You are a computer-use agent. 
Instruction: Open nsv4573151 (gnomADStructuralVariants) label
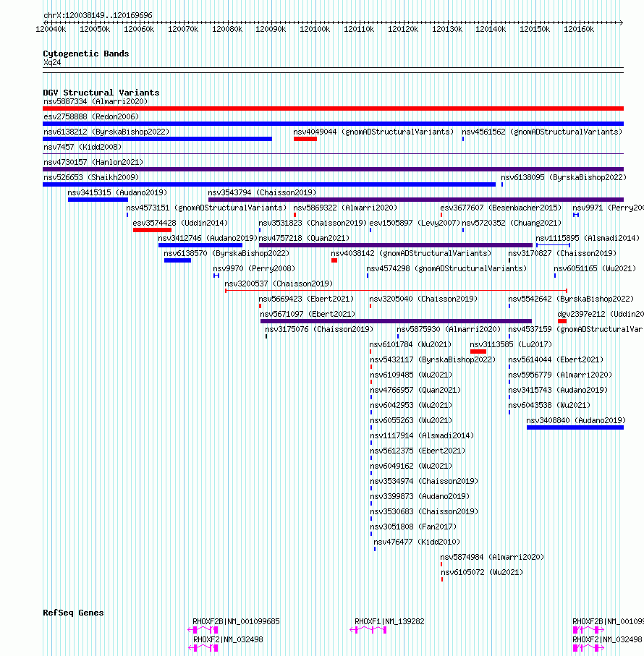tap(206, 208)
